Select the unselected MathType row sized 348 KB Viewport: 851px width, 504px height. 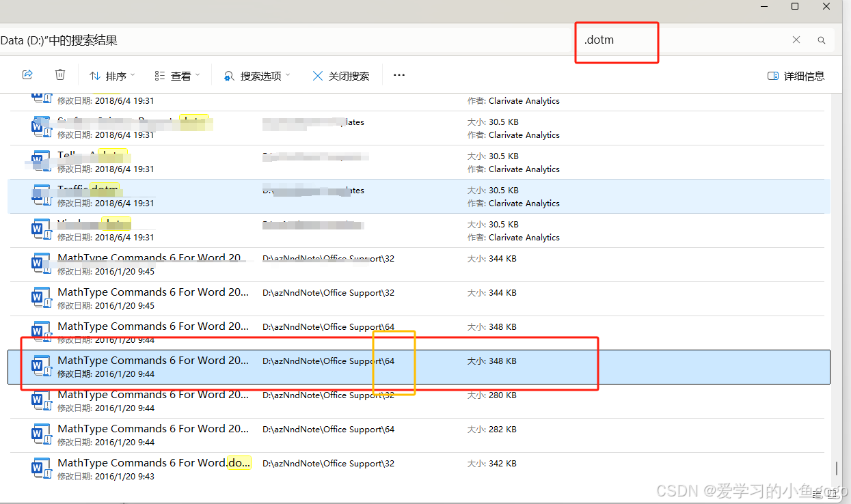coord(419,333)
